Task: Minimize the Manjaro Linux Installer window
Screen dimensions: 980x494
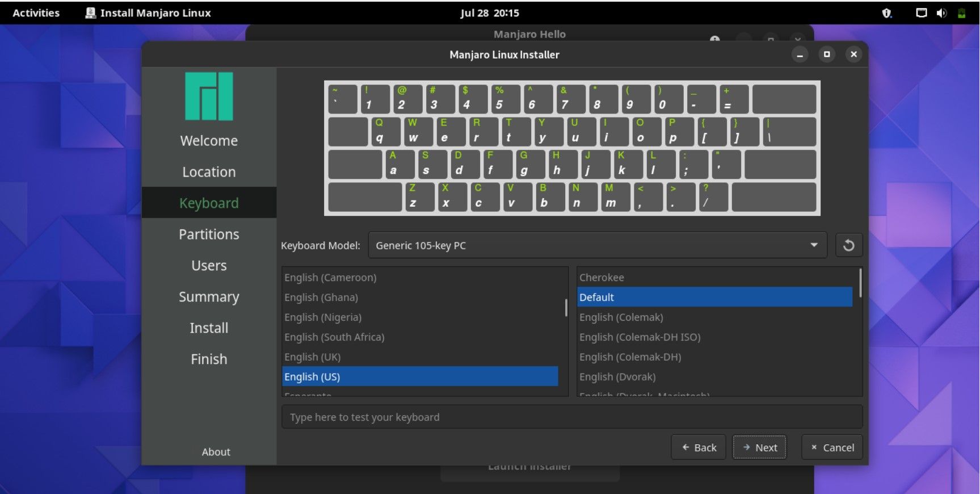Action: point(800,55)
